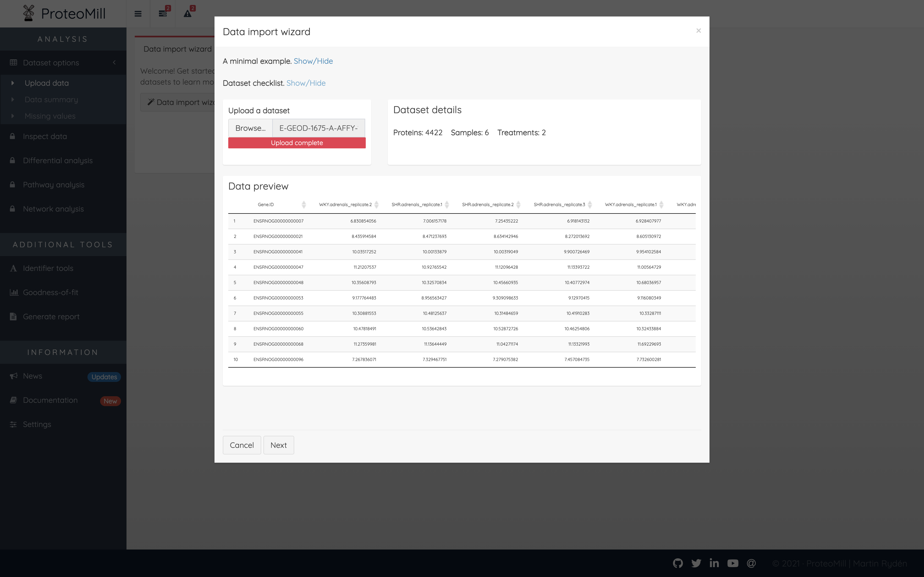This screenshot has height=577, width=924.
Task: Sort by WKY.adrenals_replicate.2 column arrows
Action: (376, 204)
